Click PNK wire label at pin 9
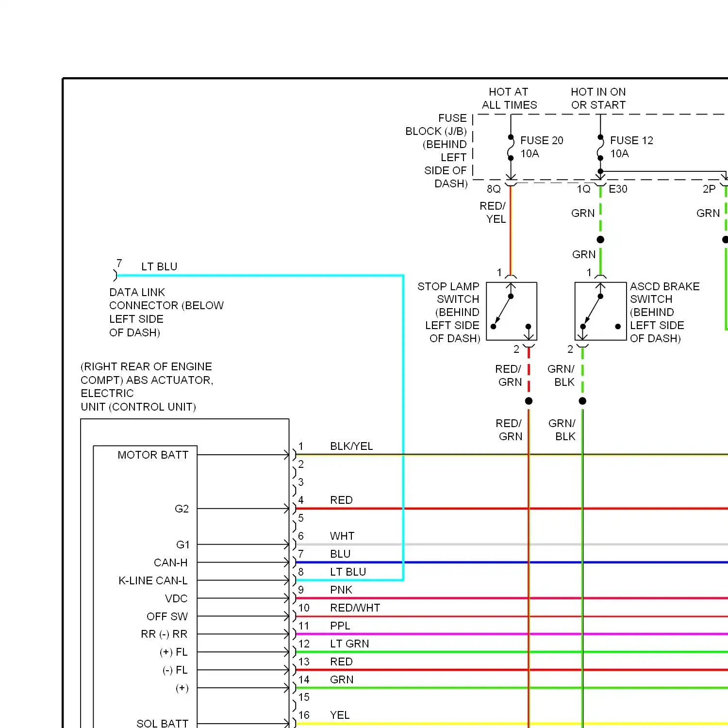Viewport: 728px width, 728px height. tap(341, 590)
